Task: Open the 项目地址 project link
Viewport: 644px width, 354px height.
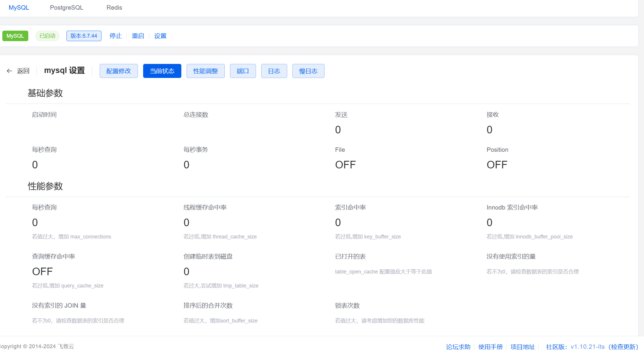Action: (x=522, y=347)
